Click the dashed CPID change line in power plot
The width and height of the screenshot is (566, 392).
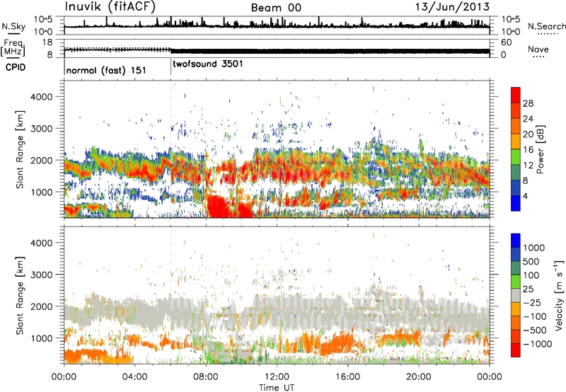coord(171,149)
